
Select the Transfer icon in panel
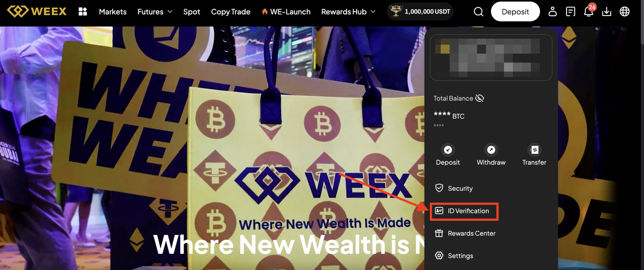coord(534,150)
